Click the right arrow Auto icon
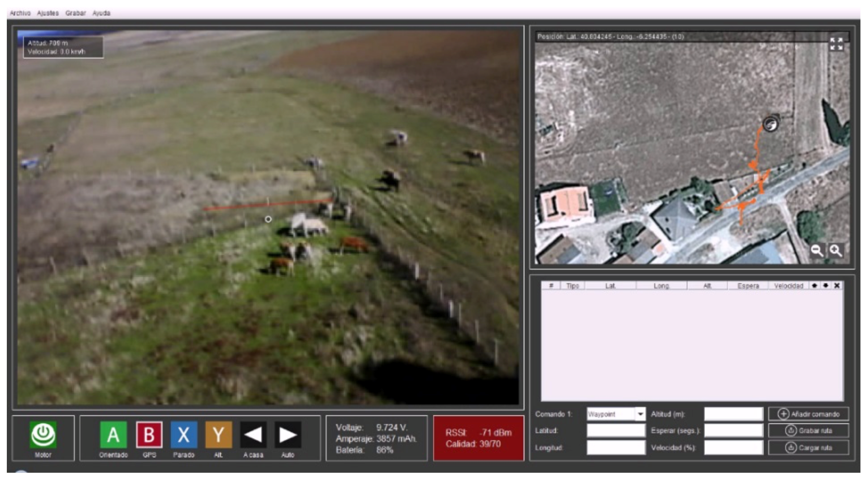This screenshot has height=483, width=868. pyautogui.click(x=287, y=435)
